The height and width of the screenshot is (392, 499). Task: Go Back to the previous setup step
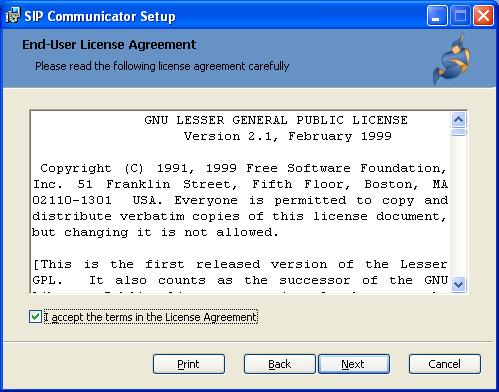[x=279, y=364]
